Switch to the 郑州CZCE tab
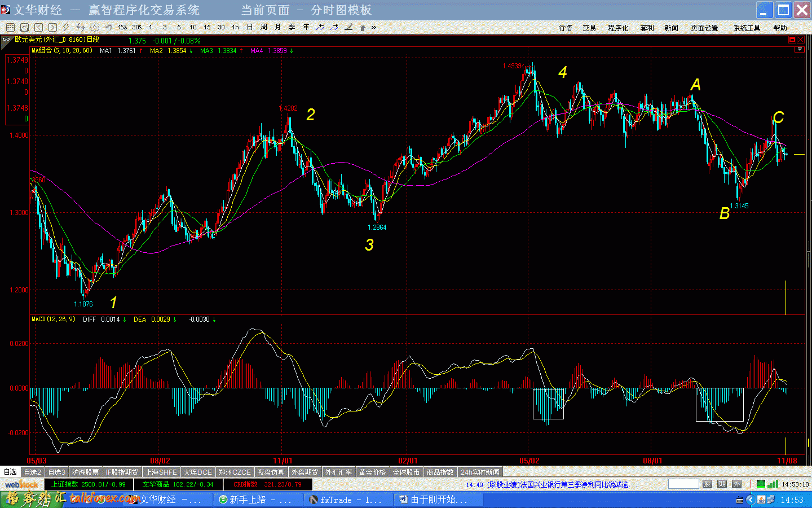Viewport: 812px width, 508px height. pyautogui.click(x=235, y=472)
